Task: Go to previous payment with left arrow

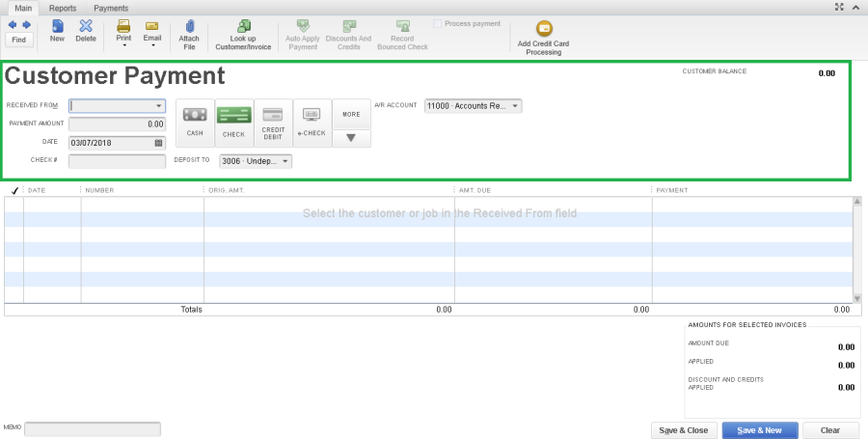Action: tap(13, 25)
